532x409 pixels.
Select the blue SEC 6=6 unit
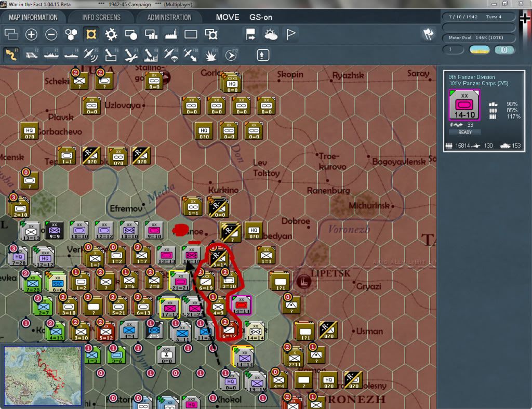pos(57,283)
